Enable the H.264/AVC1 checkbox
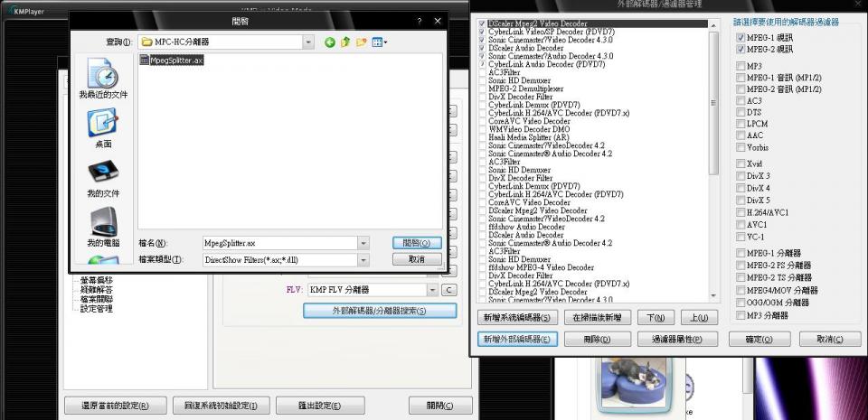This screenshot has width=868, height=420. coord(741,212)
